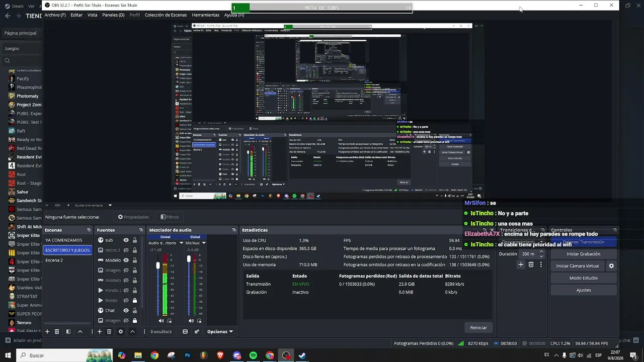This screenshot has width=644, height=362.
Task: Move scene up with arrow in Escenas
Action: click(x=80, y=331)
